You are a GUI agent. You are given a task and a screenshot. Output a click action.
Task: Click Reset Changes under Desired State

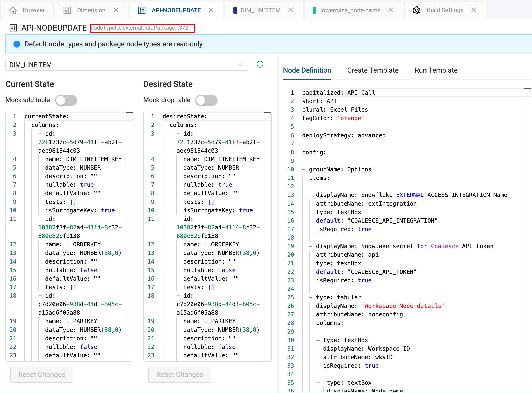click(180, 374)
